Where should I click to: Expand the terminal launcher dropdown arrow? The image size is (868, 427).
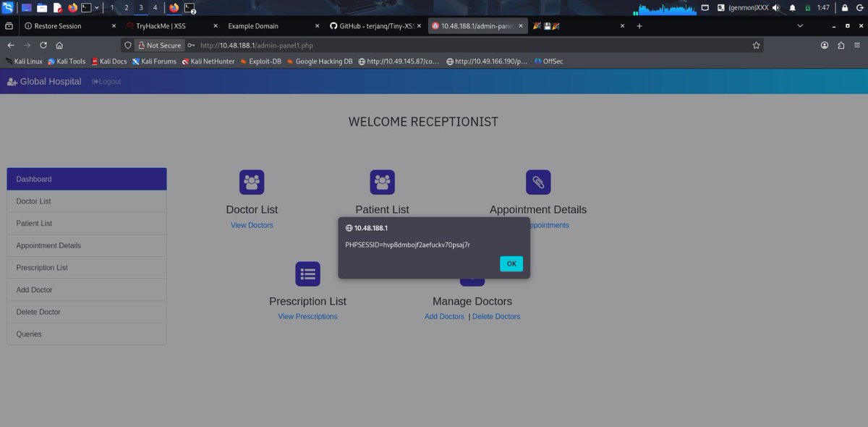click(x=96, y=8)
